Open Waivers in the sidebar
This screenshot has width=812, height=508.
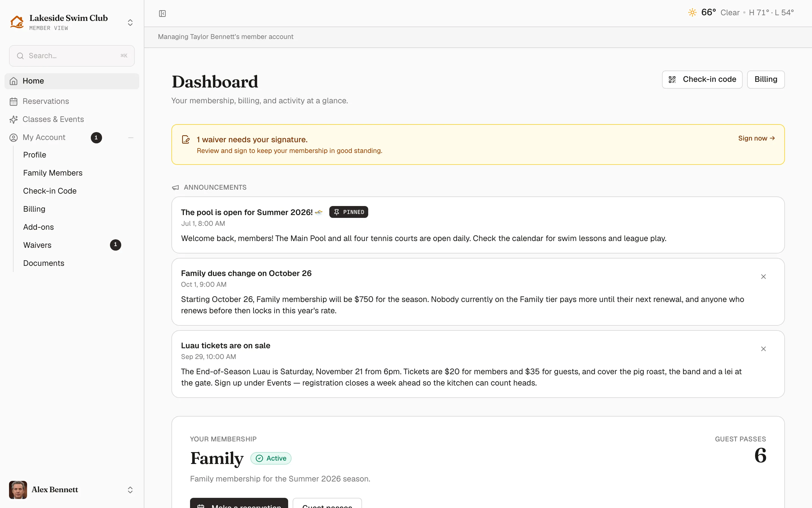pyautogui.click(x=37, y=245)
